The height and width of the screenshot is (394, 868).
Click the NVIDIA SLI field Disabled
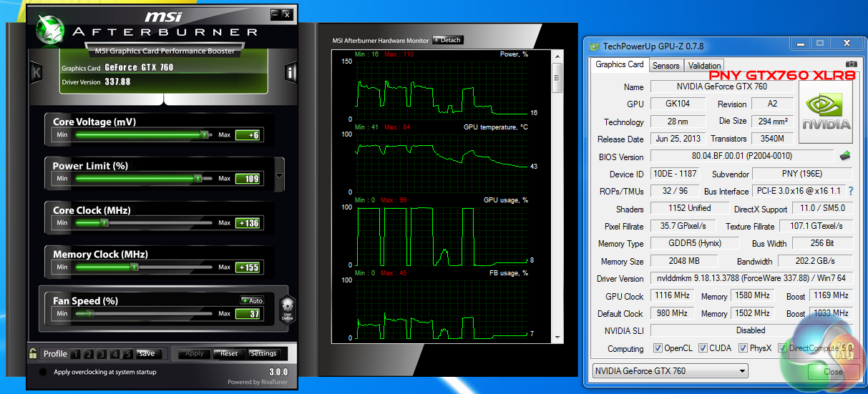coord(751,330)
